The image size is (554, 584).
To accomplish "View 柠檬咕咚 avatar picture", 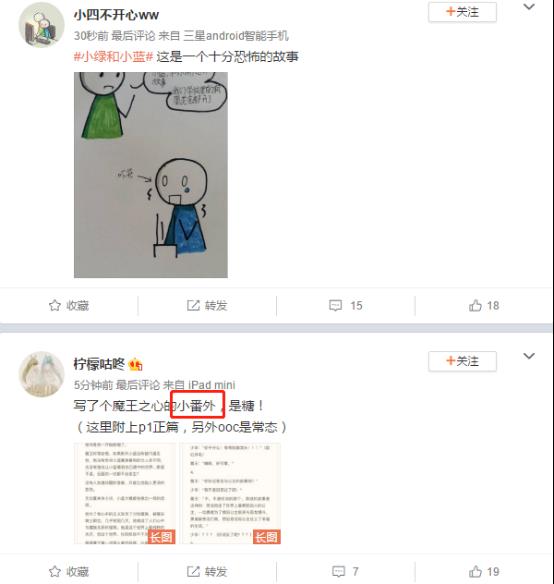I will coord(41,374).
